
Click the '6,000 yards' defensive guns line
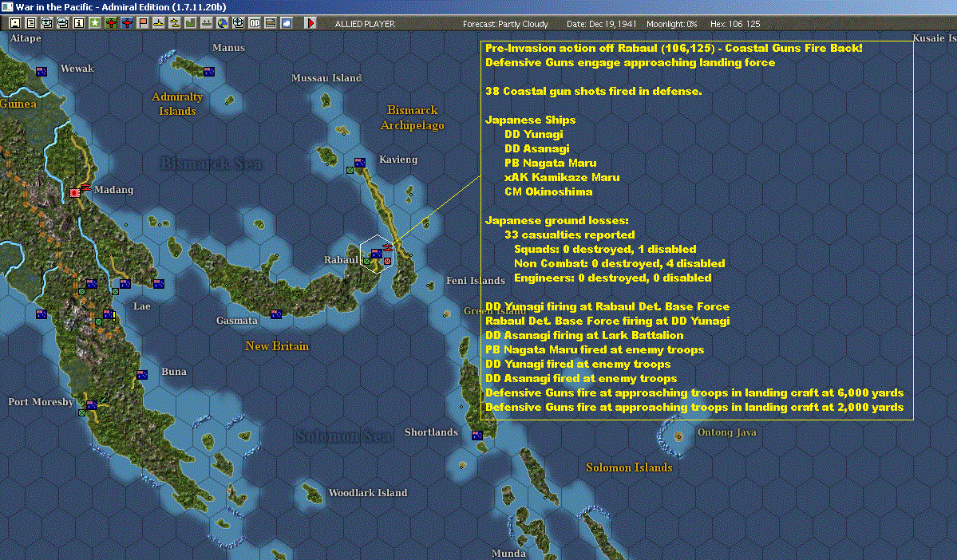coord(694,392)
